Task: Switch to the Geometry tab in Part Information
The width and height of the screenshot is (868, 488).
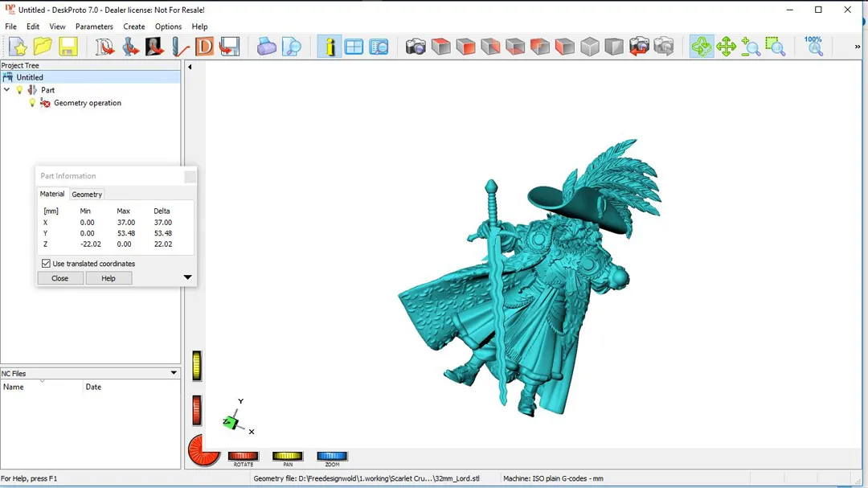Action: point(87,195)
